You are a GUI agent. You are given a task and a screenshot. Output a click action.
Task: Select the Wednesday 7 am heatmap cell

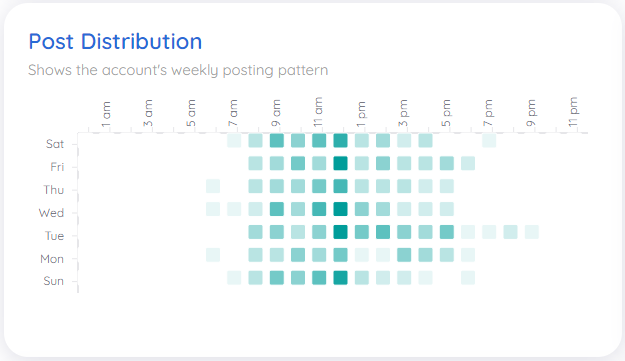[234, 209]
